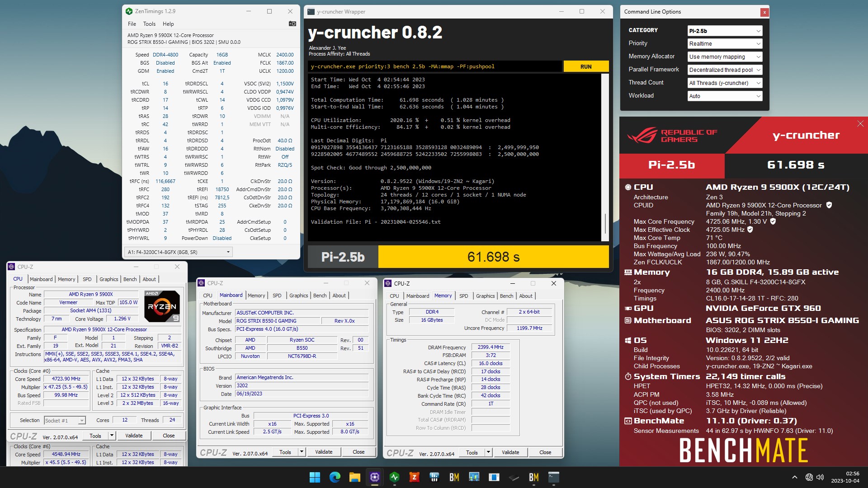Expand Tools arrow in CPU-Z Memory window
This screenshot has width=868, height=488.
tap(488, 452)
